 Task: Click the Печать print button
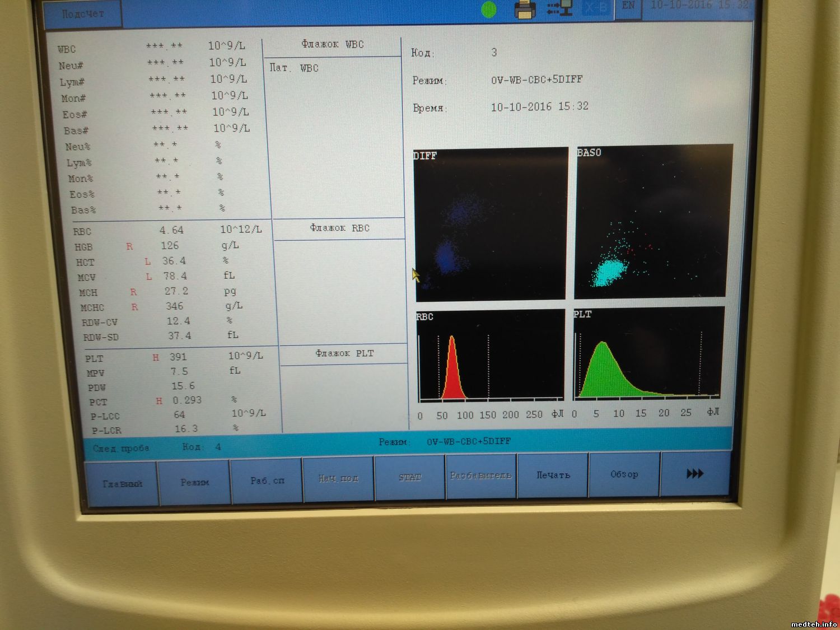[x=553, y=475]
